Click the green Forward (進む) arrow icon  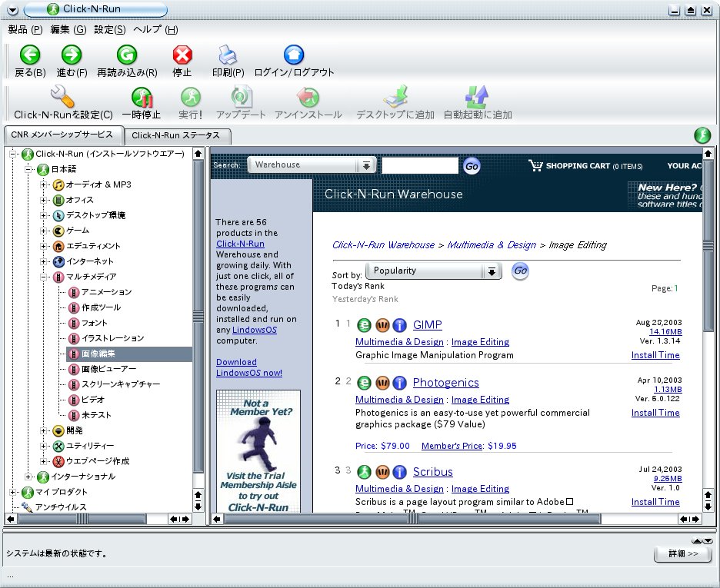click(x=72, y=55)
